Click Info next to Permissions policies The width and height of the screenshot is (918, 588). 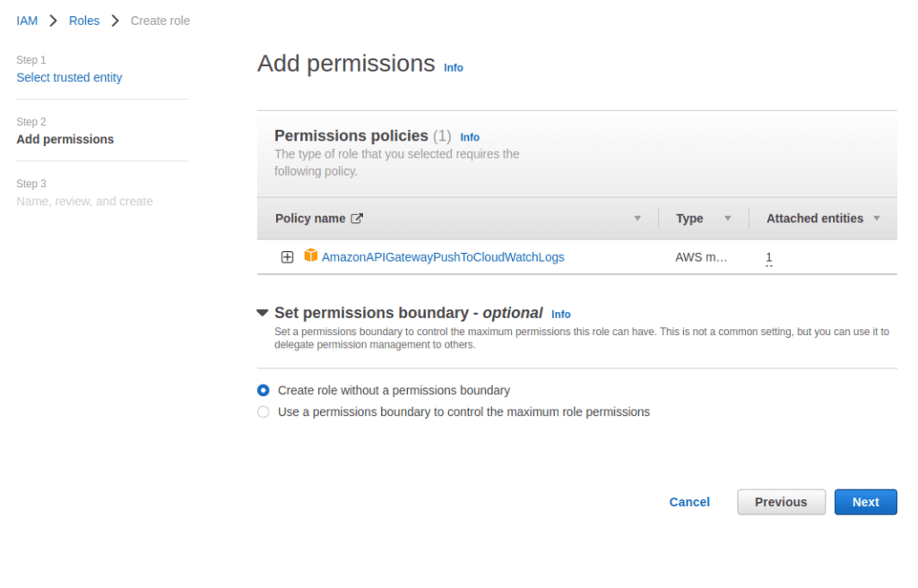(470, 136)
